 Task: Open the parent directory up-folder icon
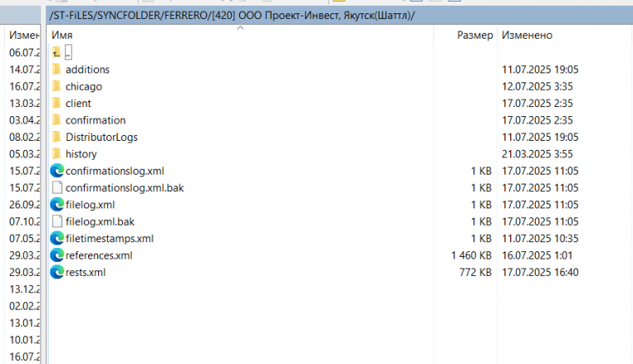pos(57,53)
